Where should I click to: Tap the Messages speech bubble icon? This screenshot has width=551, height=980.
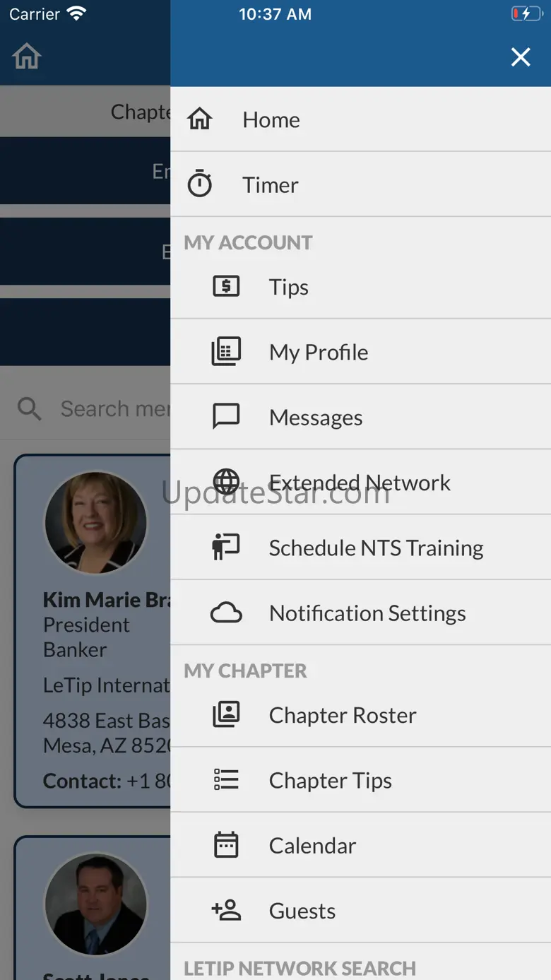226,417
